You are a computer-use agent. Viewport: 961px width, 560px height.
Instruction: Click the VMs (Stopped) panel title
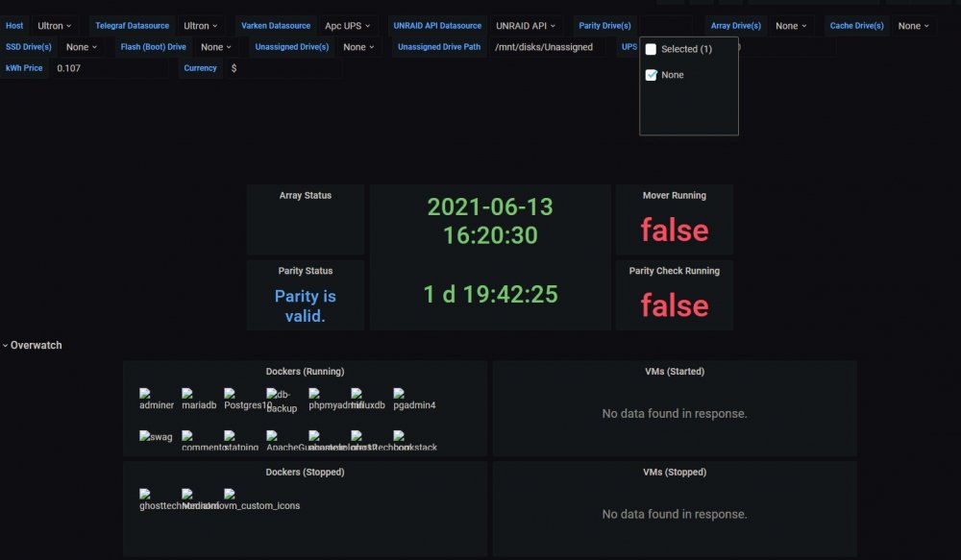(x=675, y=472)
